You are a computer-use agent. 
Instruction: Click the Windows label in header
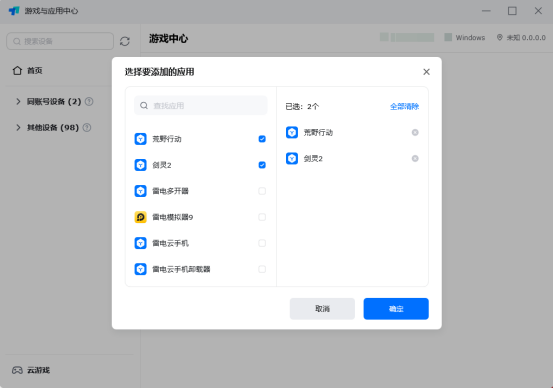(470, 37)
